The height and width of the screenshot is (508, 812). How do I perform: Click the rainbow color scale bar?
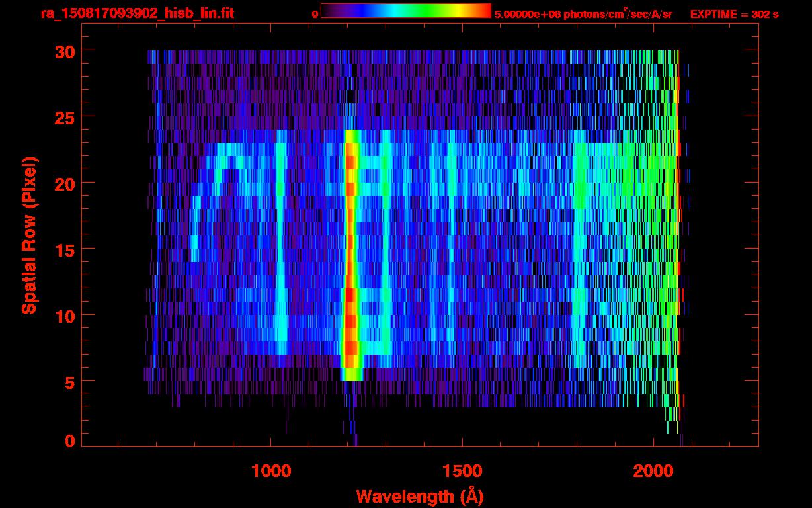pyautogui.click(x=405, y=11)
